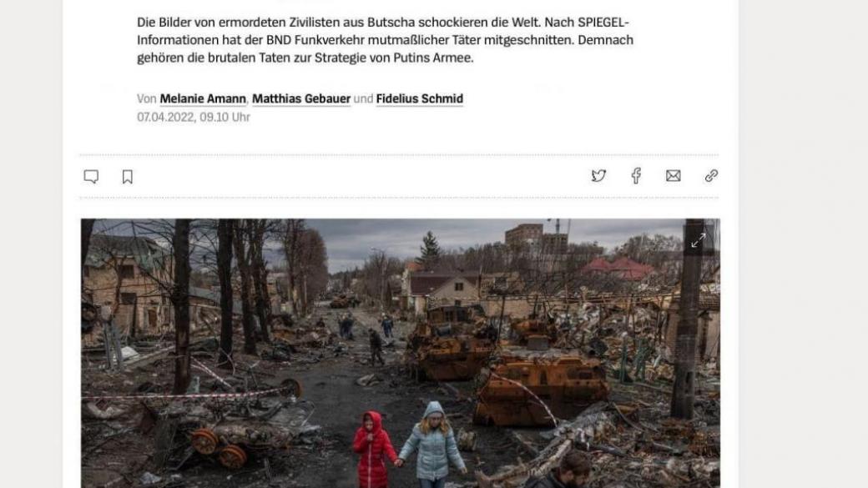Click the article intro paragraph text

385,40
